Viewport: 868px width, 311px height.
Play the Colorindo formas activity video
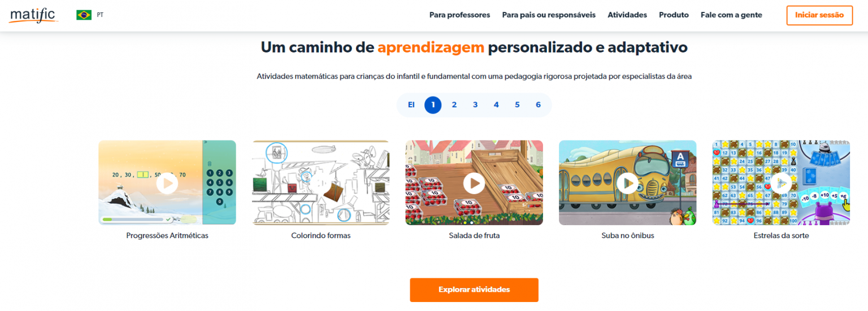321,183
